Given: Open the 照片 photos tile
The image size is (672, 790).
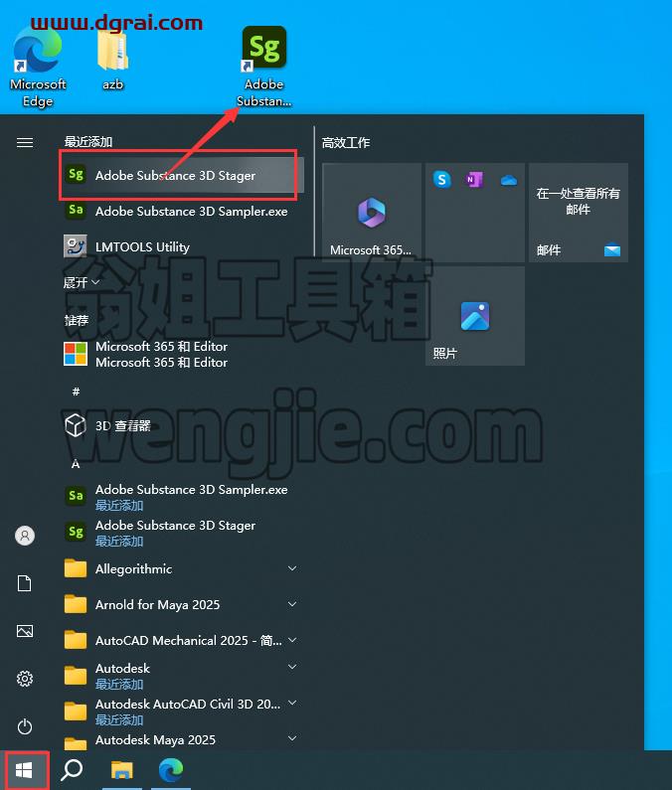Looking at the screenshot, I should (475, 316).
